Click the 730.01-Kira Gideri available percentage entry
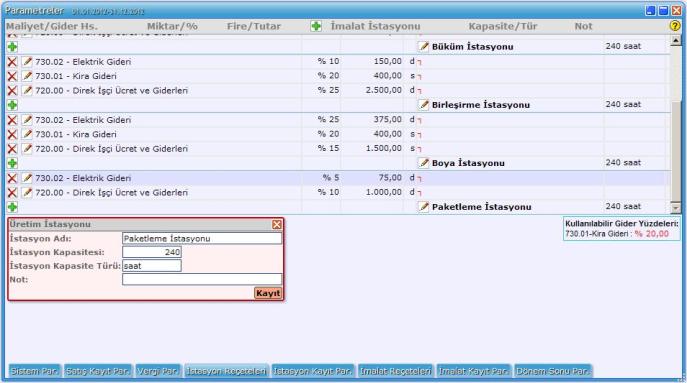 617,234
